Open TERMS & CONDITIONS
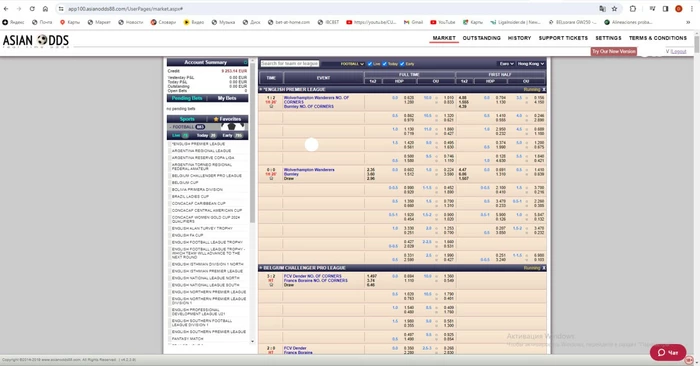 658,38
